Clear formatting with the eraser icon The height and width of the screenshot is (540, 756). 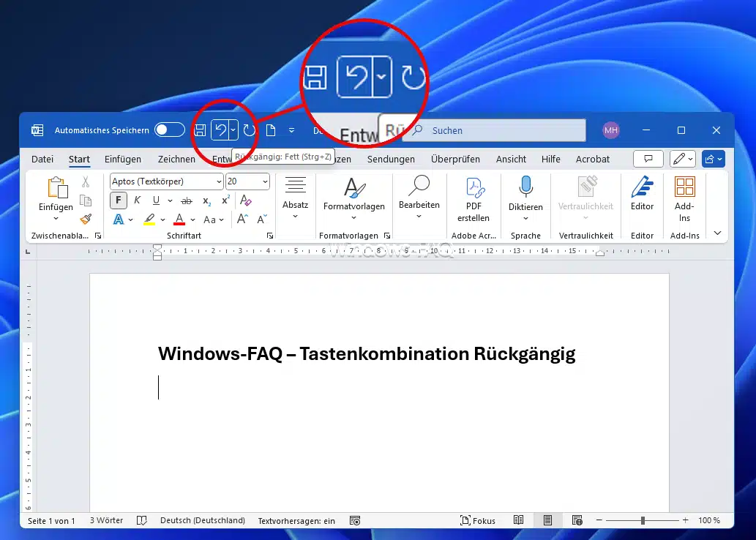pos(246,200)
